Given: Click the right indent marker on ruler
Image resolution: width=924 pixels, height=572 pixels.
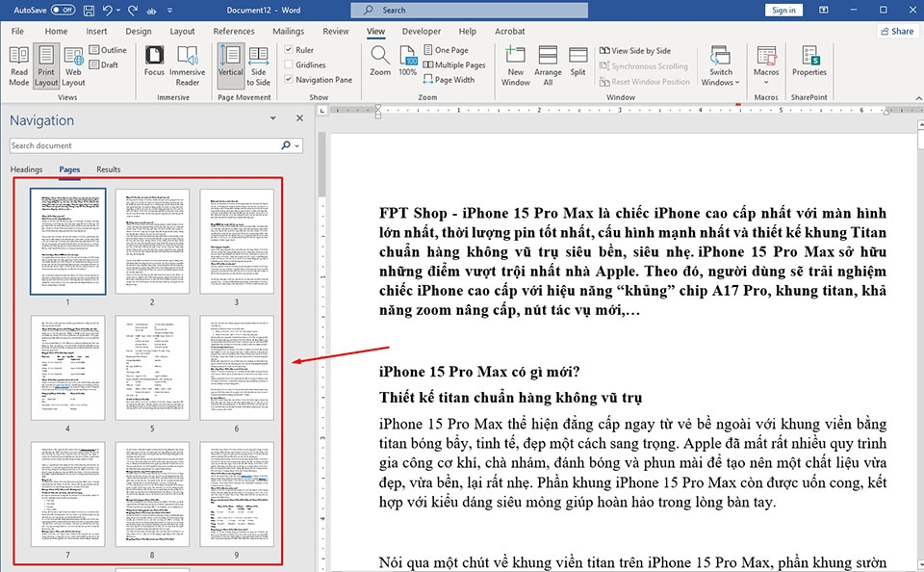Looking at the screenshot, I should click(x=885, y=112).
